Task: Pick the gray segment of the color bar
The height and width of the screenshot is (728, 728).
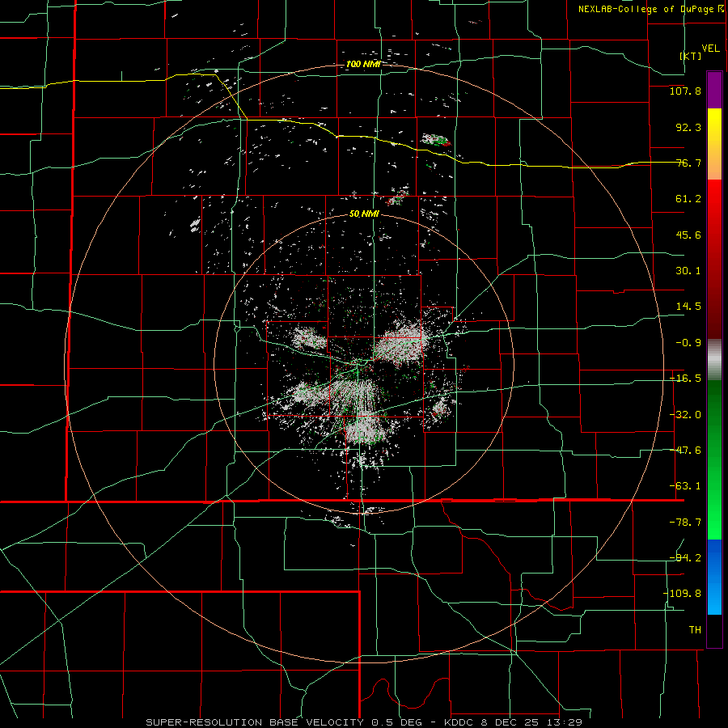Action: click(714, 360)
